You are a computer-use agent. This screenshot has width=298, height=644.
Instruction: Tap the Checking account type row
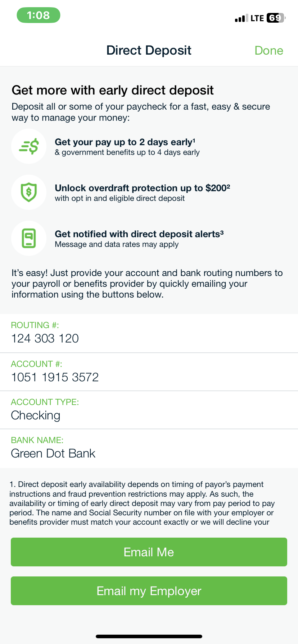click(x=149, y=410)
